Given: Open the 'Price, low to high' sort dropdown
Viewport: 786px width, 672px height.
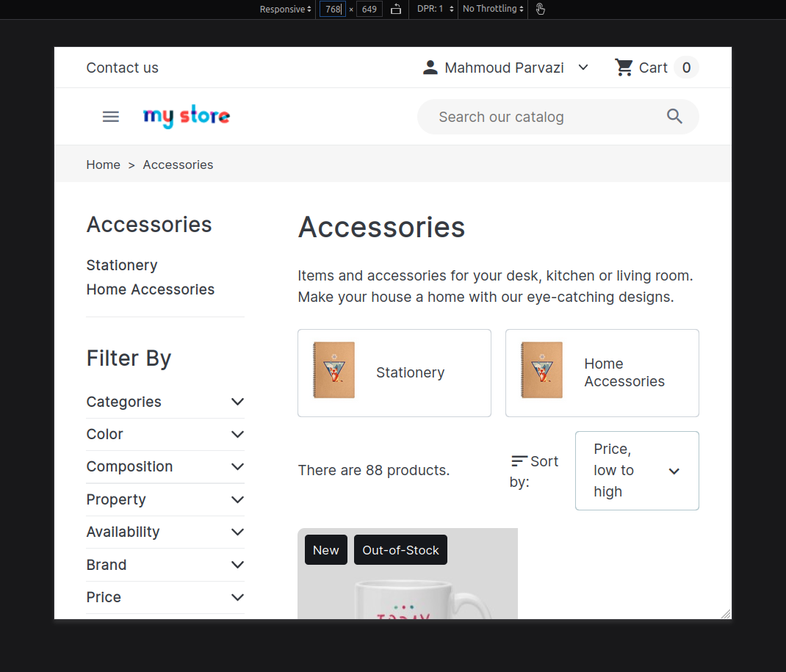Looking at the screenshot, I should tap(636, 471).
